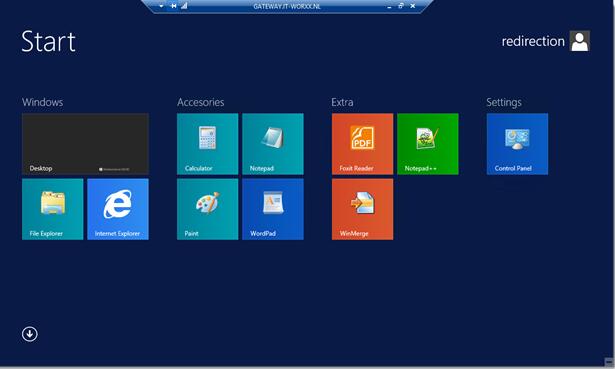
Task: Click the redirection user avatar
Action: coord(580,41)
